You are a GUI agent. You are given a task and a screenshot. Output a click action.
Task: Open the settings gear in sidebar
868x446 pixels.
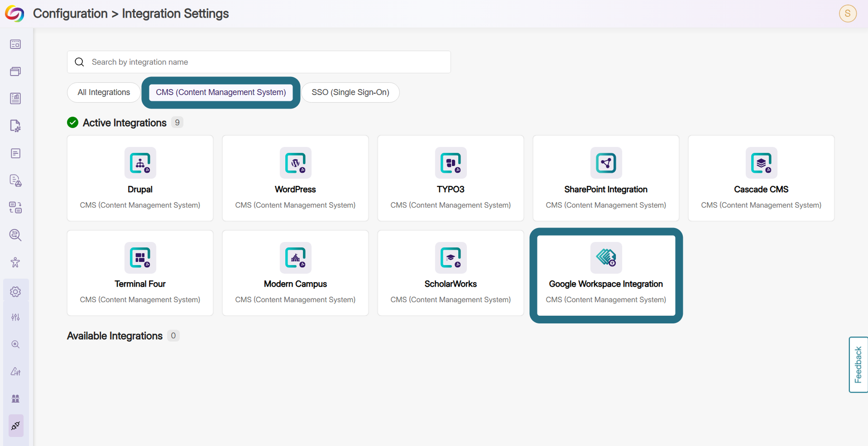15,292
